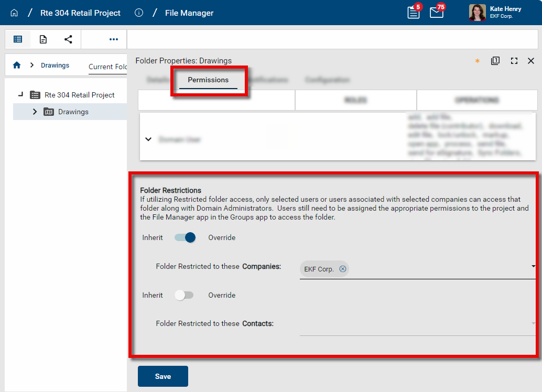
Task: Click the Save button
Action: [x=162, y=376]
